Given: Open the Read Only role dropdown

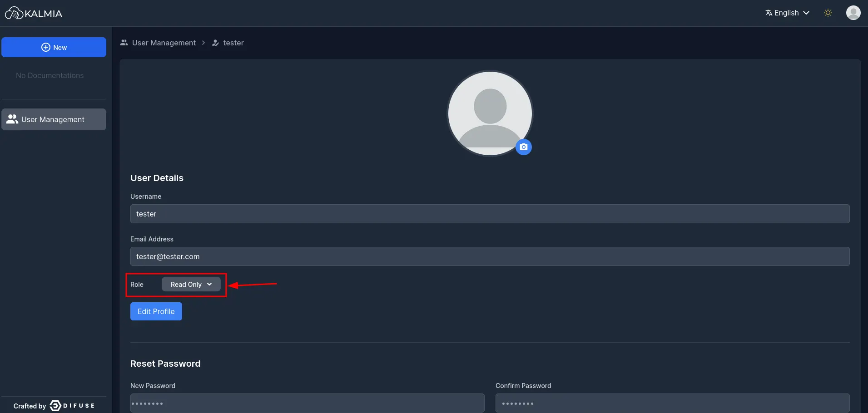Looking at the screenshot, I should [x=191, y=284].
